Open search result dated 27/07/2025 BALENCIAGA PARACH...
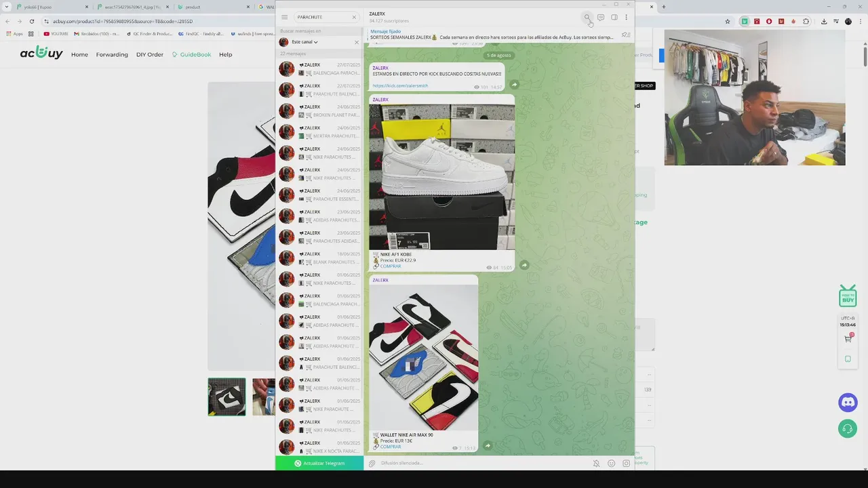Image resolution: width=868 pixels, height=488 pixels. tap(319, 69)
